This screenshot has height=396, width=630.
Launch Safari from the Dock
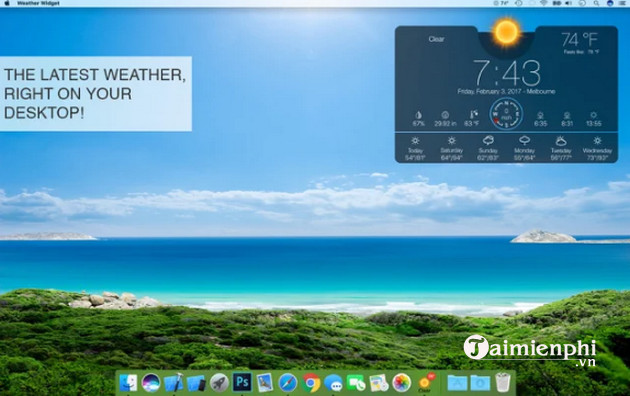288,383
